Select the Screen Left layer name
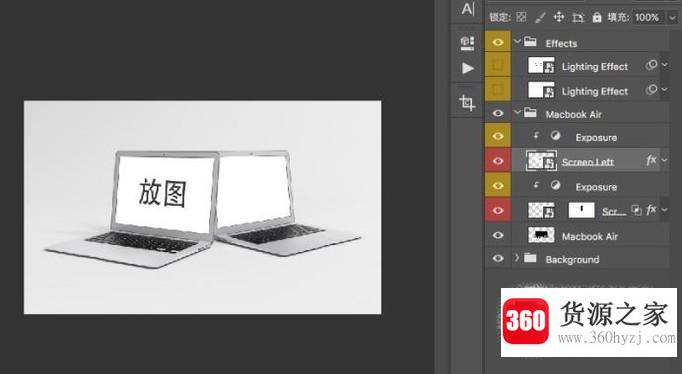The width and height of the screenshot is (682, 374). [x=587, y=162]
